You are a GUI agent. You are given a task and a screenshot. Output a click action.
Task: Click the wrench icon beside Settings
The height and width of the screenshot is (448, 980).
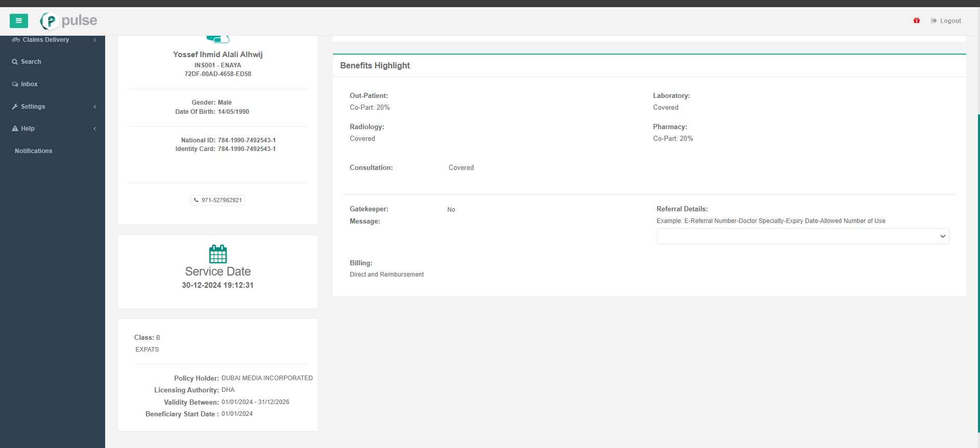coord(15,107)
